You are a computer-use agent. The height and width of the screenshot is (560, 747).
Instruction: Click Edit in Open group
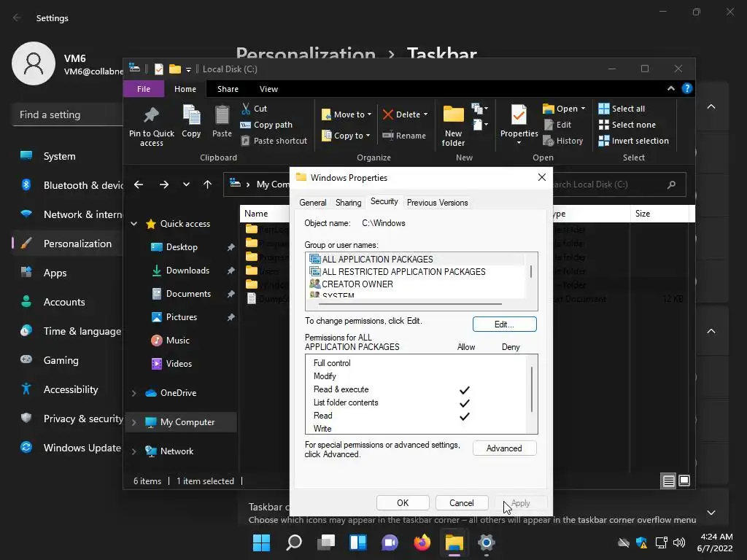(557, 125)
